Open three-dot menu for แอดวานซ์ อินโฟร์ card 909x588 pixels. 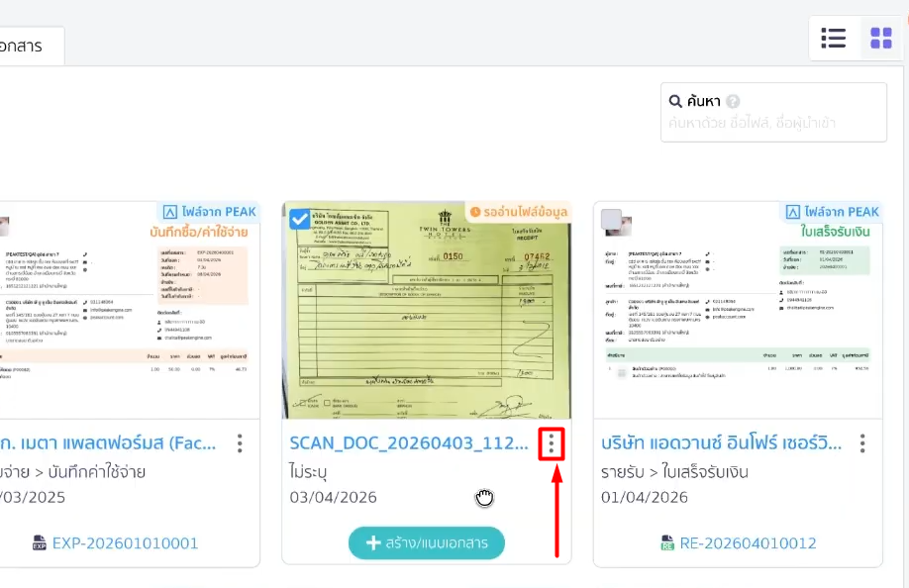point(862,443)
